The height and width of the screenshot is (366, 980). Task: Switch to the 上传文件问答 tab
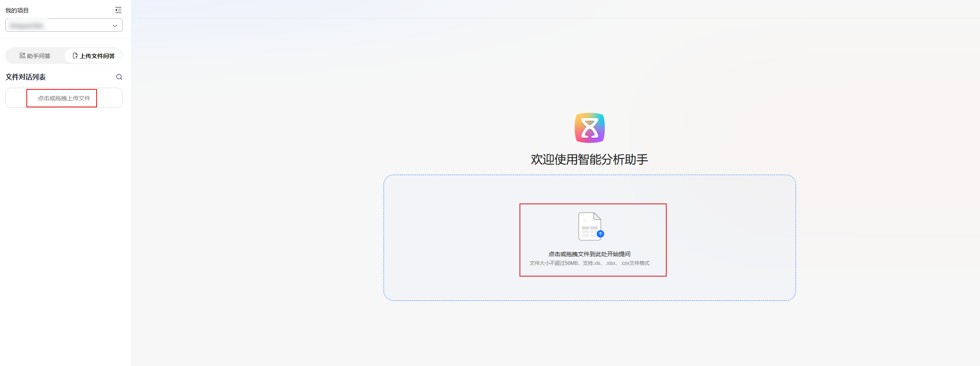coord(94,56)
